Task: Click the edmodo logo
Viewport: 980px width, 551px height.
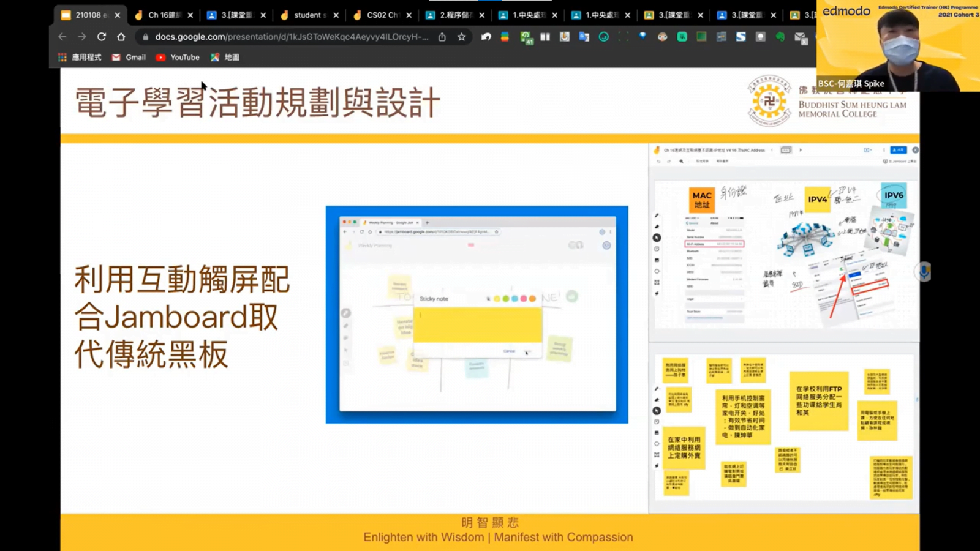Action: point(846,11)
